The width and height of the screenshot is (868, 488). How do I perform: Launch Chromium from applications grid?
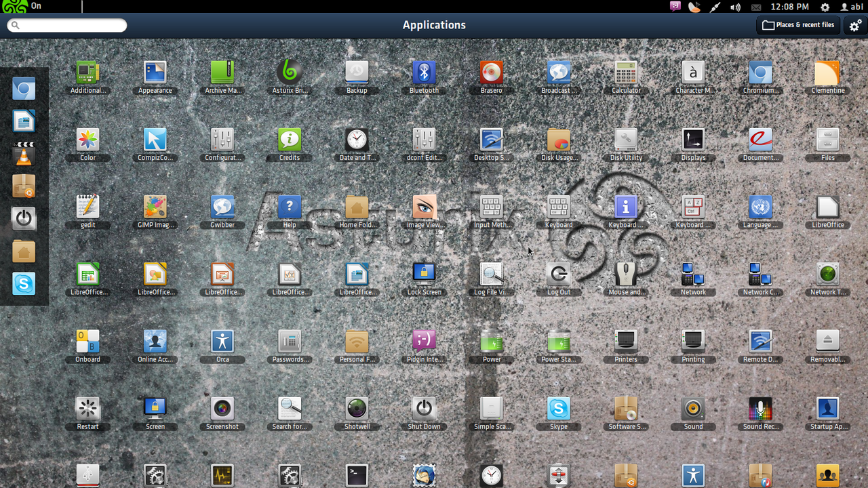(x=760, y=73)
